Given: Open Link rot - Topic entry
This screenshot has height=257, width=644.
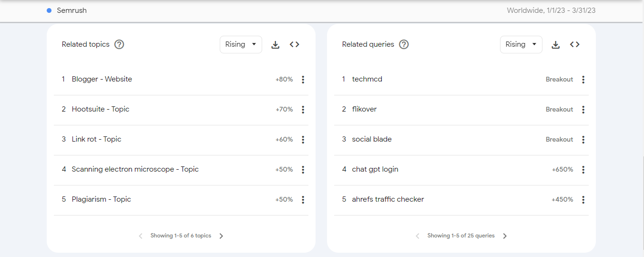Looking at the screenshot, I should click(x=97, y=139).
